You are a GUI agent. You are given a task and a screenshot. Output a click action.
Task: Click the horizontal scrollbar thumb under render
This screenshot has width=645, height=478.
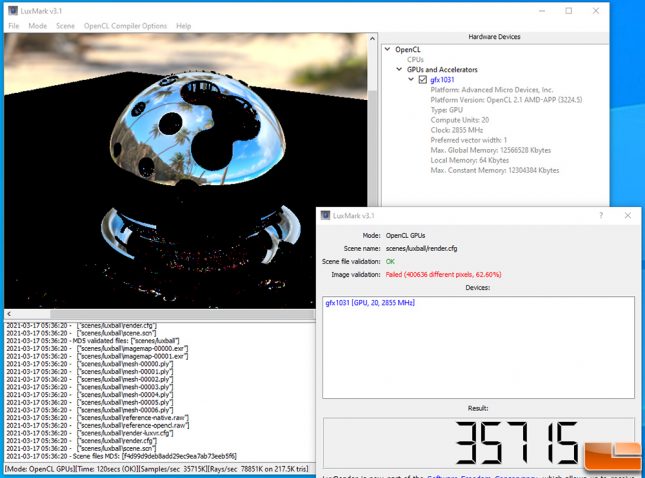[x=182, y=314]
